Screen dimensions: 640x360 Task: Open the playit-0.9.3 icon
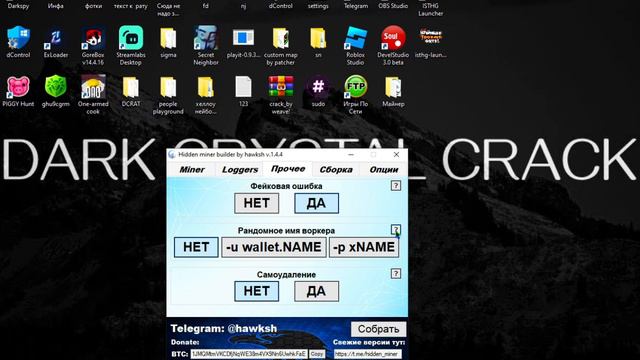coord(243,38)
